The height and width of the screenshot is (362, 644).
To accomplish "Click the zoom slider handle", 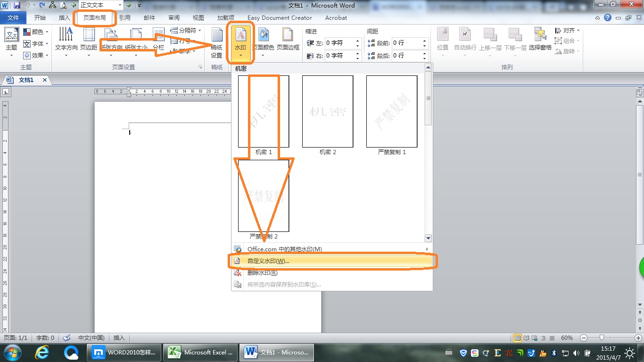I will click(602, 338).
